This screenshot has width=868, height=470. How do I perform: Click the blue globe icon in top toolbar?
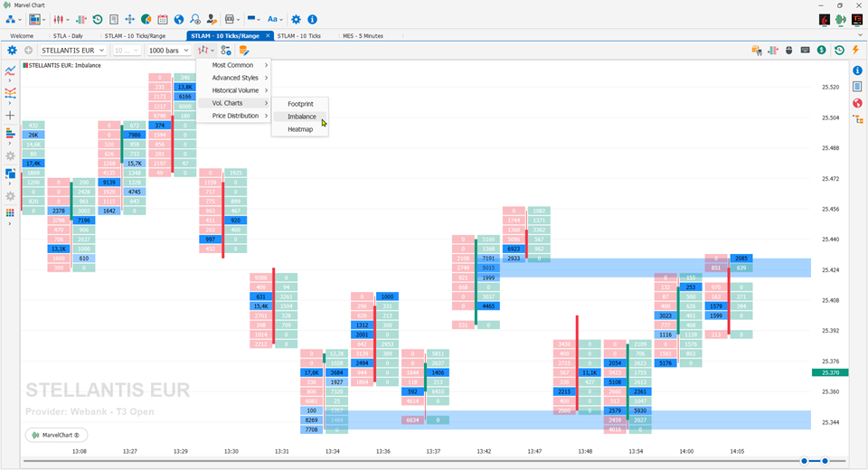179,19
